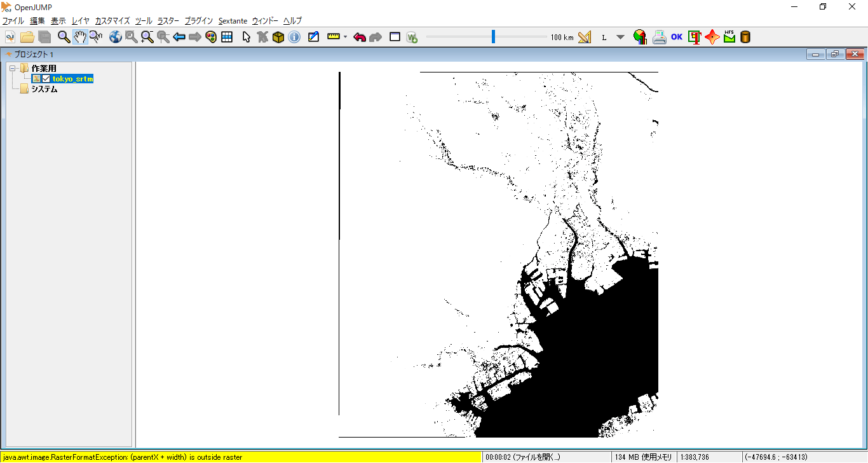The height and width of the screenshot is (463, 868).
Task: Select the yellow ruler measure tool
Action: click(x=334, y=37)
